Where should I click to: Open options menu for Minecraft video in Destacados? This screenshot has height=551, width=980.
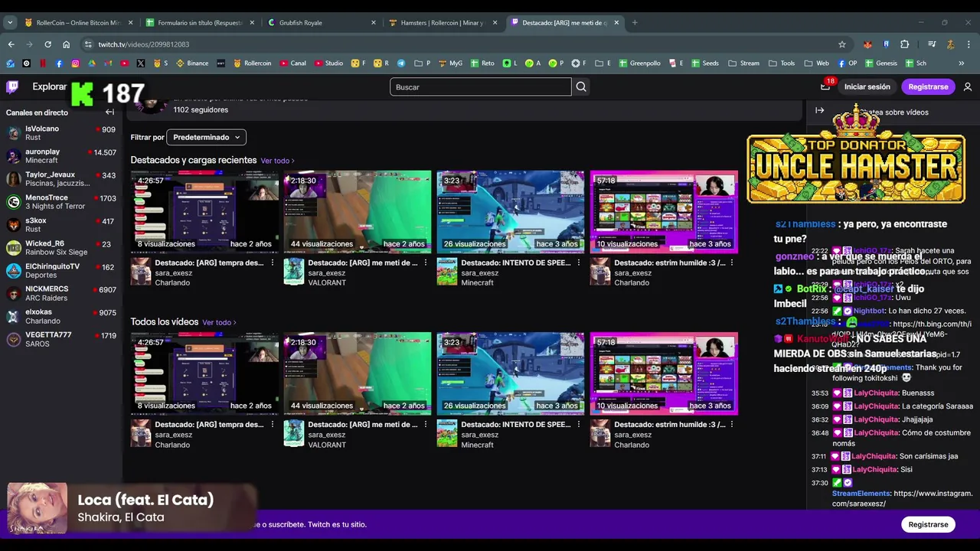click(x=578, y=262)
